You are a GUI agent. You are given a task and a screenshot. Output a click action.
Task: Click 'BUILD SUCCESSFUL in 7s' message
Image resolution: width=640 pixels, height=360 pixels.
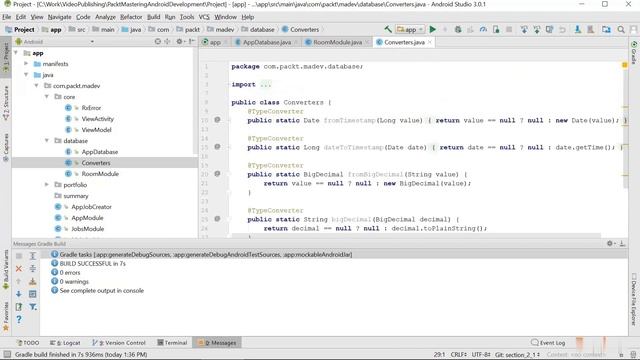(93, 263)
